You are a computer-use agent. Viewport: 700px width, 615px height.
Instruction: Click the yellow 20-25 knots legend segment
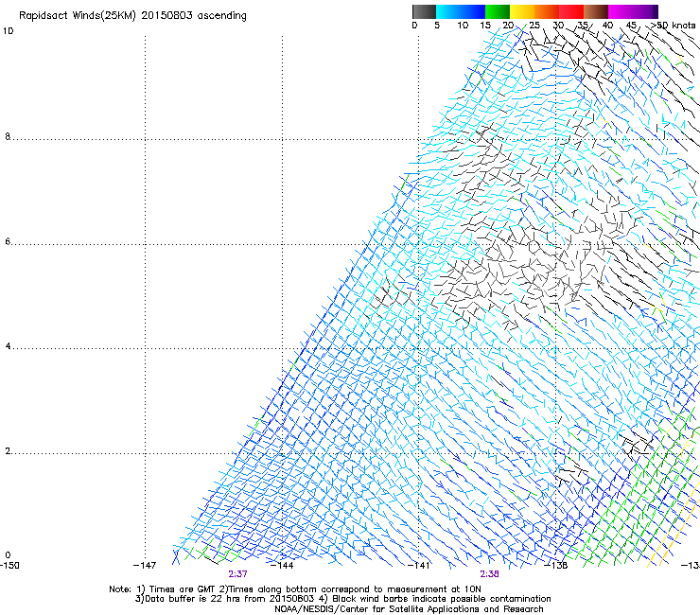(x=522, y=11)
